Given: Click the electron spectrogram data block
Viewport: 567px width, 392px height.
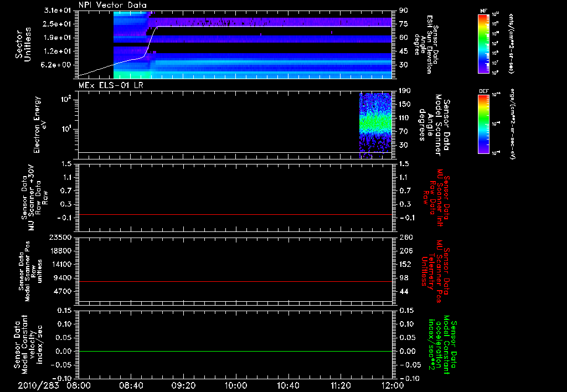Looking at the screenshot, I should pyautogui.click(x=375, y=125).
